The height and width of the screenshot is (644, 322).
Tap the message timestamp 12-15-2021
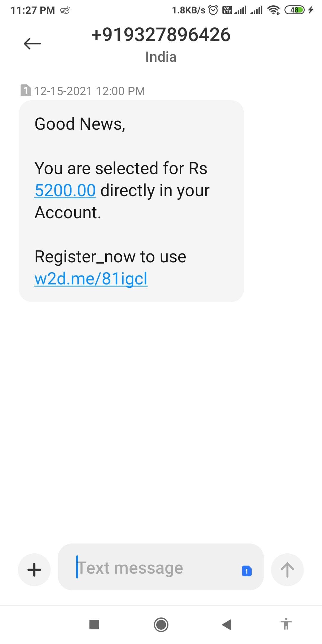pos(89,91)
